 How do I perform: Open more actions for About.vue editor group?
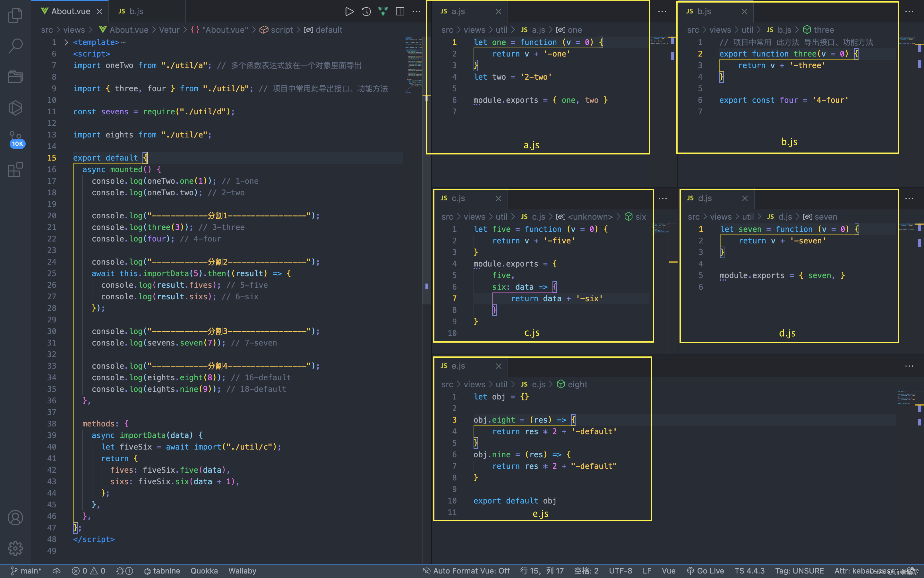[416, 12]
